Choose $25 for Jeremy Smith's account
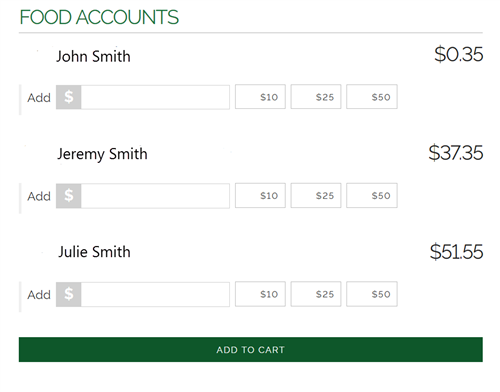 click(316, 195)
